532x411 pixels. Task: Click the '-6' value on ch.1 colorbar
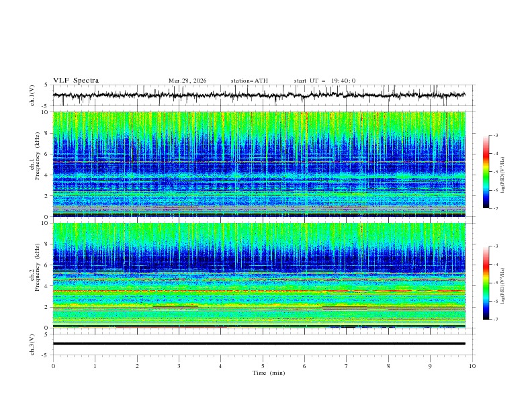(496, 190)
